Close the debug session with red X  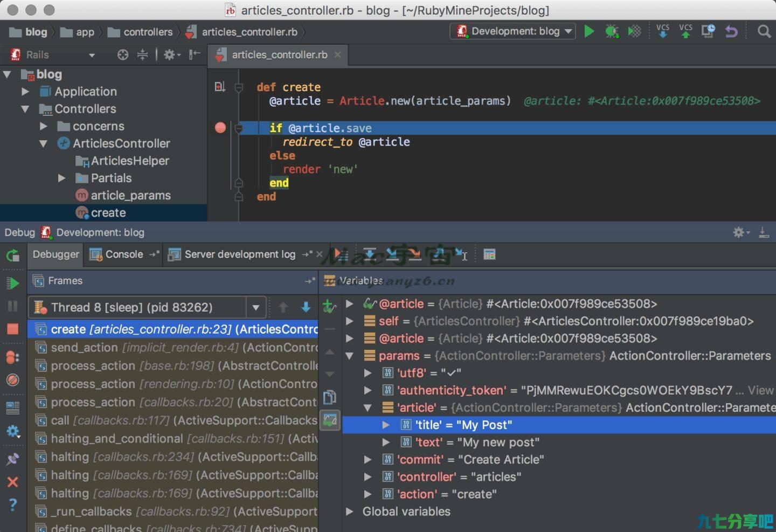coord(13,481)
